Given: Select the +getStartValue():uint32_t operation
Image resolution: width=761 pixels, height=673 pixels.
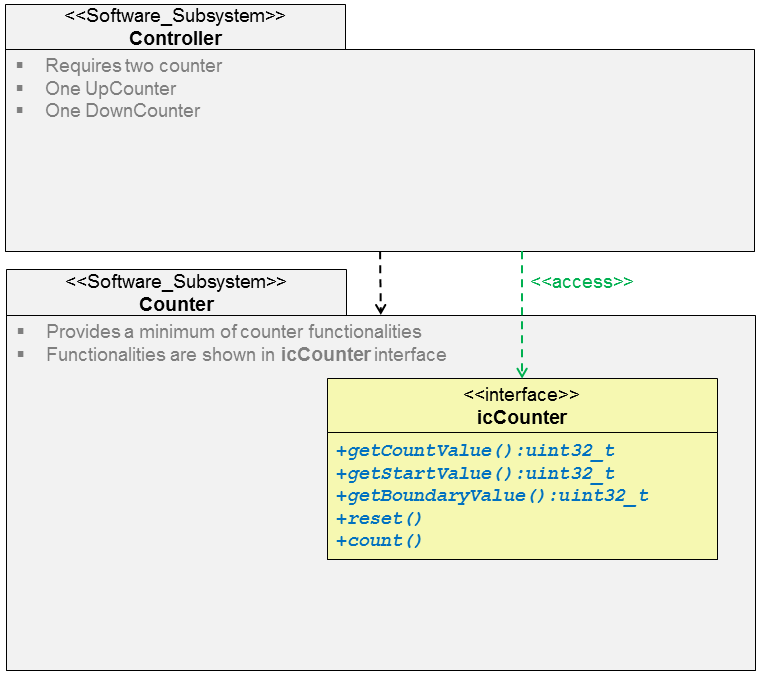Looking at the screenshot, I should (x=475, y=473).
